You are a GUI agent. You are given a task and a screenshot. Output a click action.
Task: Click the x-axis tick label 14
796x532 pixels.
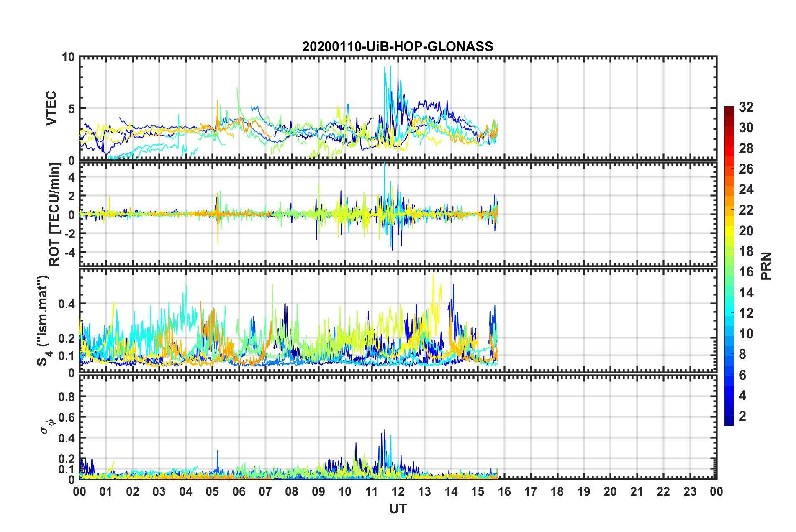[451, 491]
